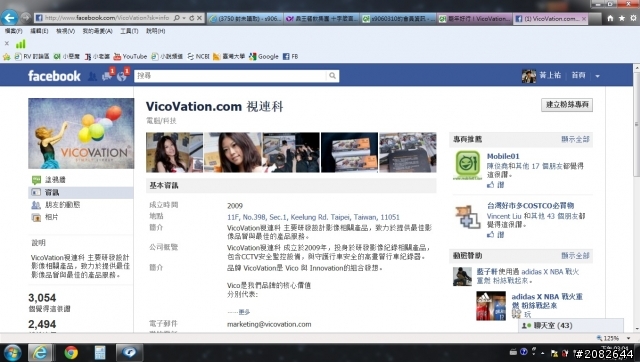Click the Facebook search magnifier button
The width and height of the screenshot is (640, 362).
pyautogui.click(x=333, y=76)
